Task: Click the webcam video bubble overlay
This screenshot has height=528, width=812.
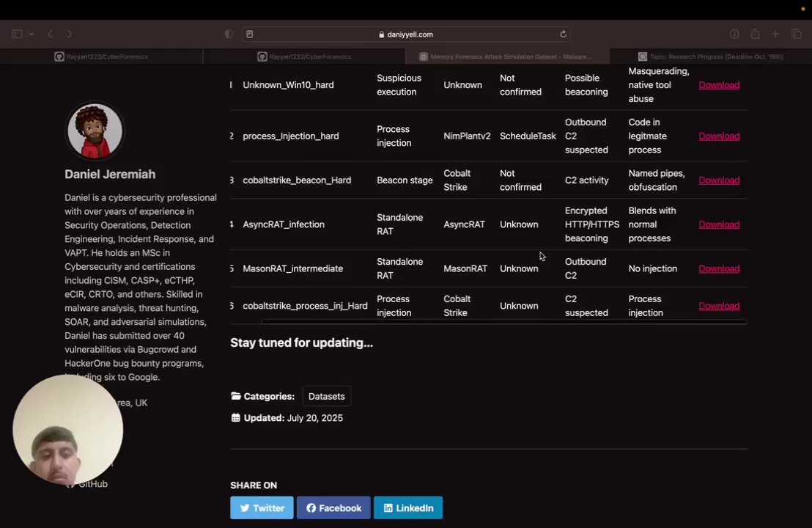Action: click(68, 430)
